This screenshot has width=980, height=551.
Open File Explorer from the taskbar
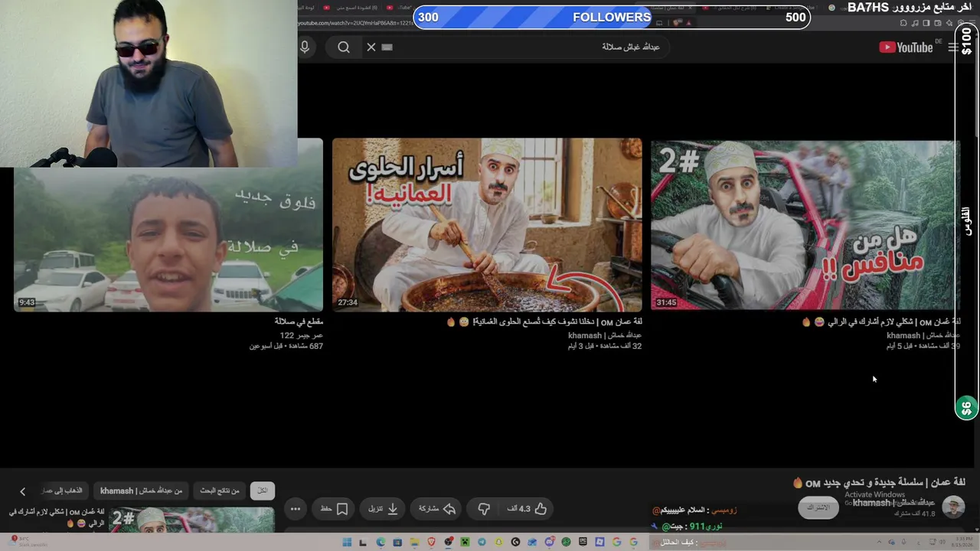[x=414, y=543]
